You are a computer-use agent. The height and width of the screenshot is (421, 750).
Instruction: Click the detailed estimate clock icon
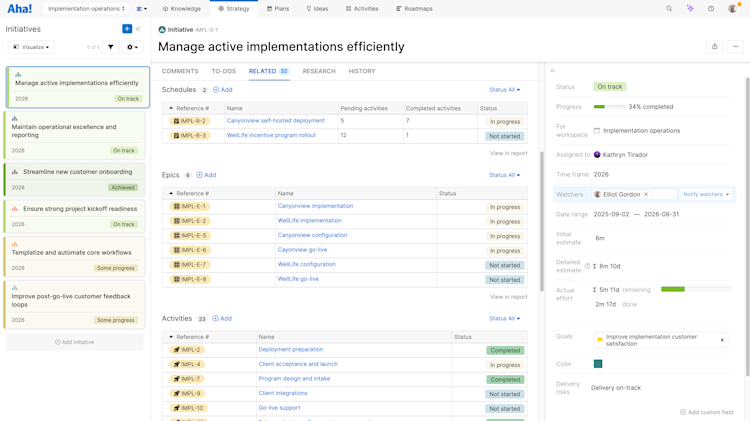[587, 266]
